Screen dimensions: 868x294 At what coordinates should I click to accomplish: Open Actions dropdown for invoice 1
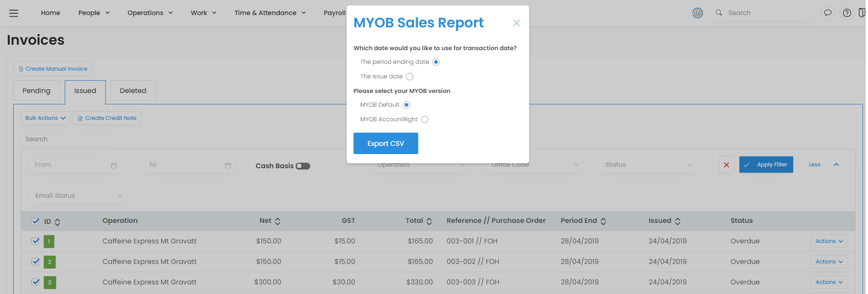point(828,241)
